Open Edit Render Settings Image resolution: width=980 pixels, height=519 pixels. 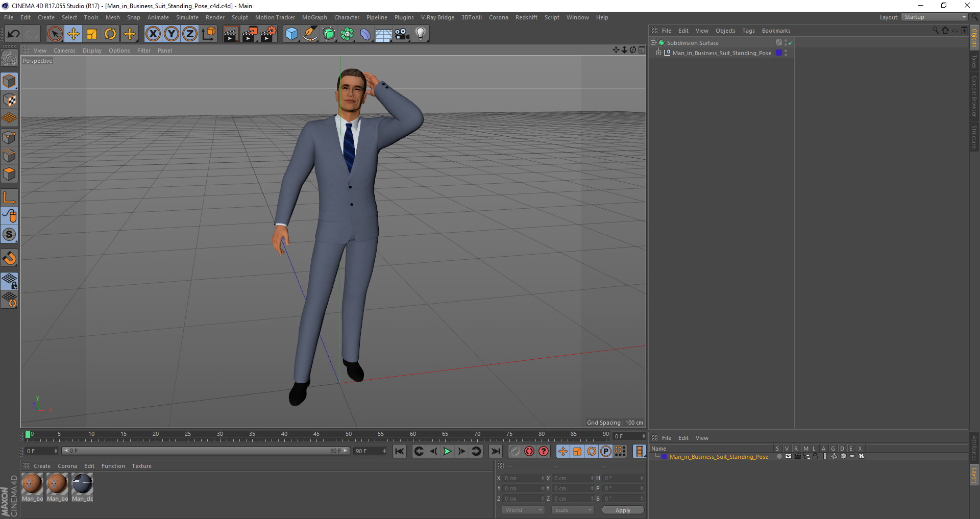click(x=268, y=34)
